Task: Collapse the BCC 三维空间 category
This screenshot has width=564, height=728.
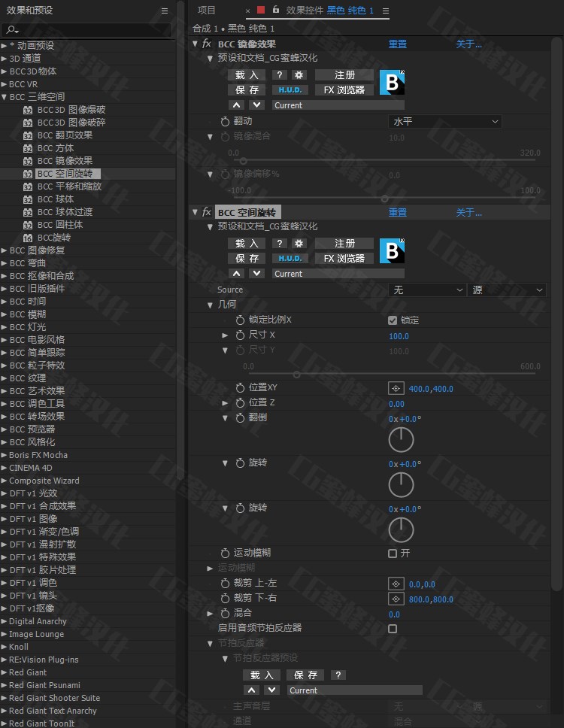Action: point(5,97)
